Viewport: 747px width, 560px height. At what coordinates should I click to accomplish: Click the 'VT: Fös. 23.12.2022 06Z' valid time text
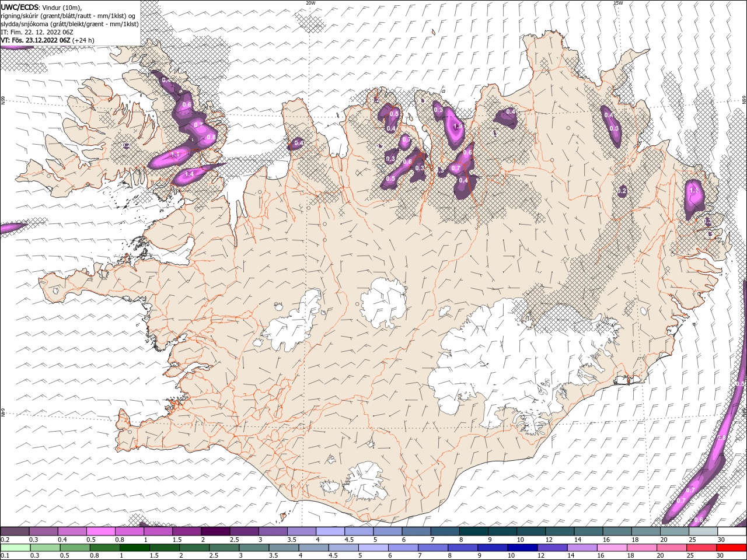tap(36, 40)
